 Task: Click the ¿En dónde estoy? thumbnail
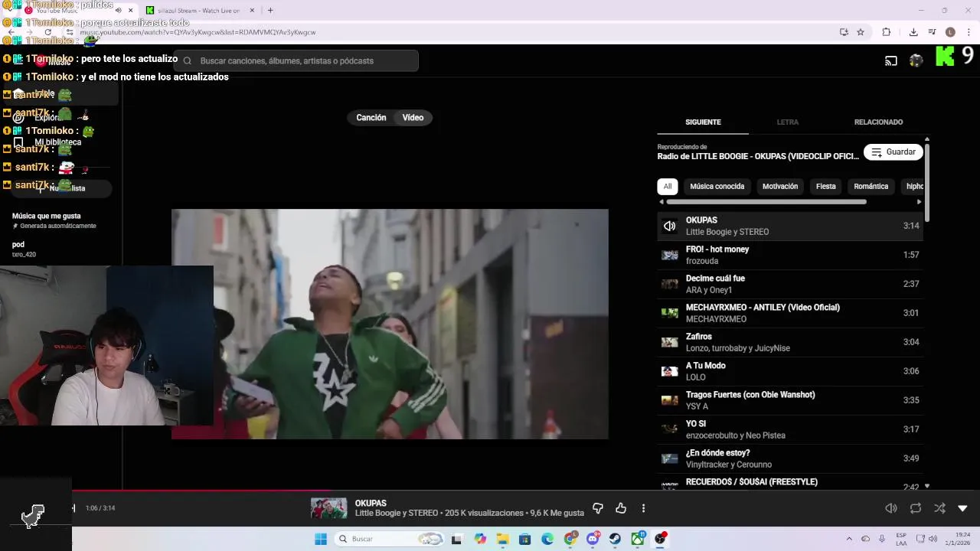[x=670, y=458]
